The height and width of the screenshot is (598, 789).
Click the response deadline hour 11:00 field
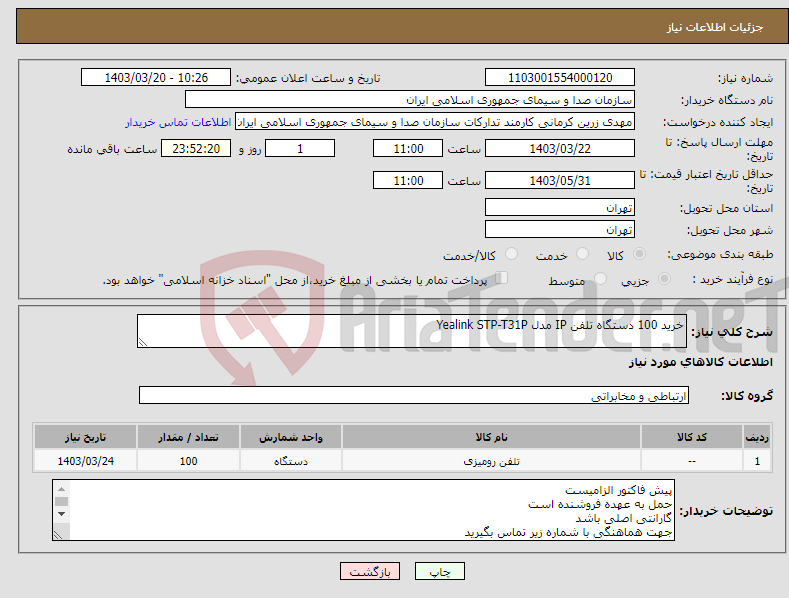pos(408,148)
